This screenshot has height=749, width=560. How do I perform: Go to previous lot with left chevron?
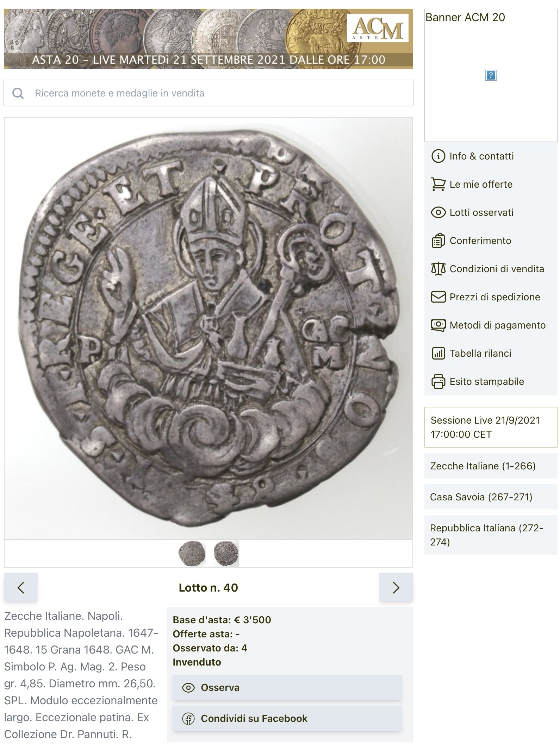click(21, 587)
